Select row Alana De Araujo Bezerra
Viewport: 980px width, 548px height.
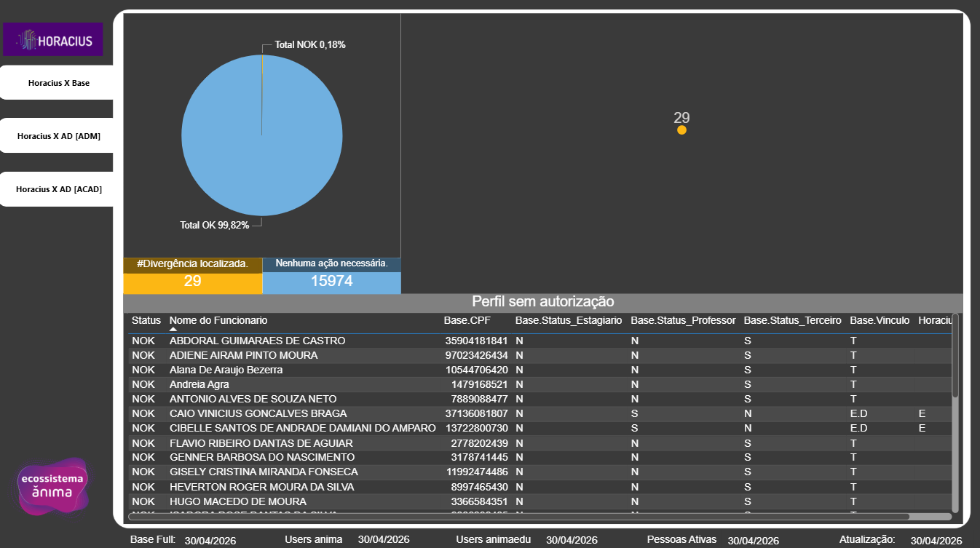tap(540, 370)
